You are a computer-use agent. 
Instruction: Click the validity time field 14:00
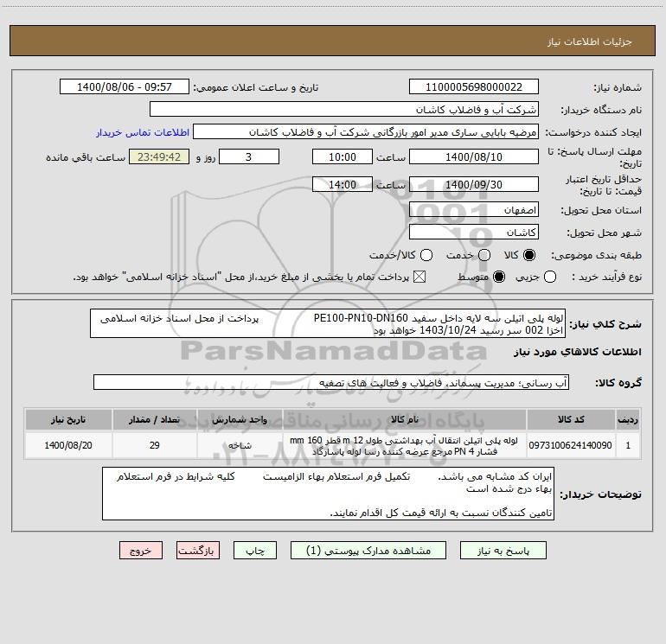pos(343,184)
